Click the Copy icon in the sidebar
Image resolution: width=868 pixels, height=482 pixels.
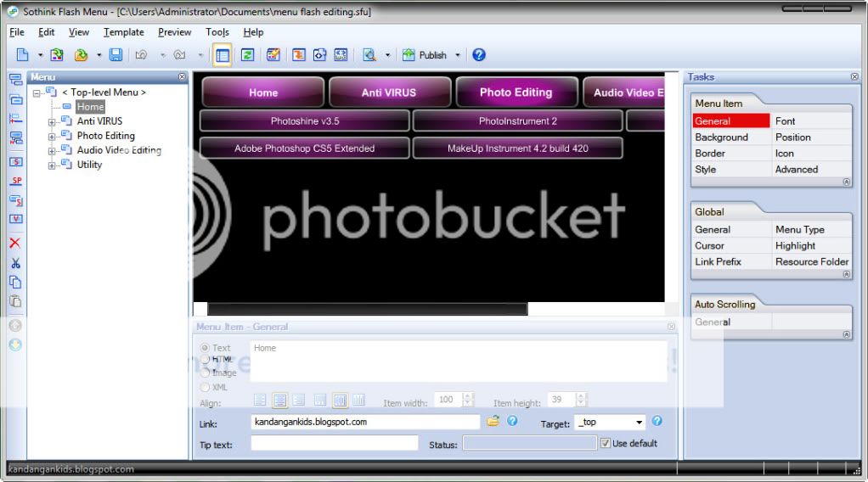point(15,283)
